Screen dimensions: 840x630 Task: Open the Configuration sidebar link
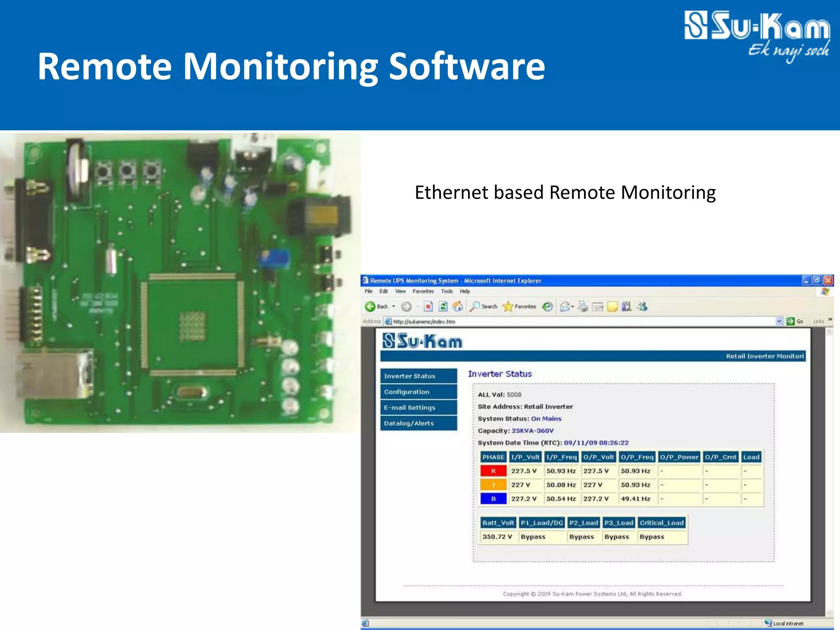419,392
